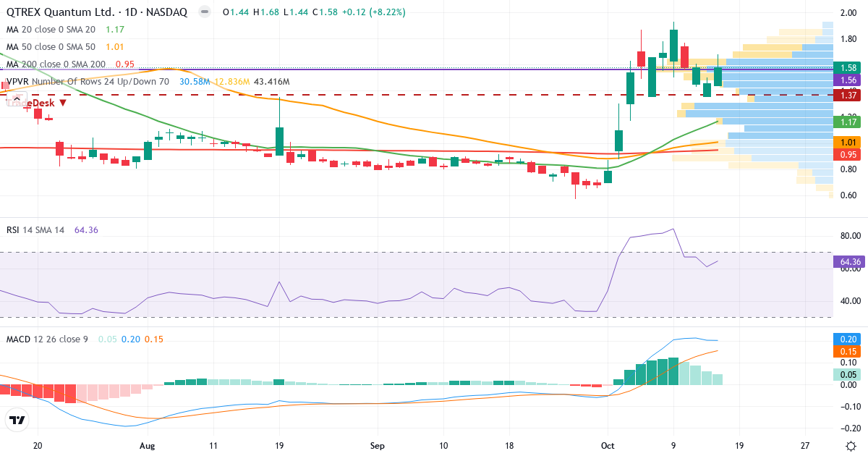Screen dimensions: 868x456
Task: Click the 27 date on time axis
Action: point(806,446)
